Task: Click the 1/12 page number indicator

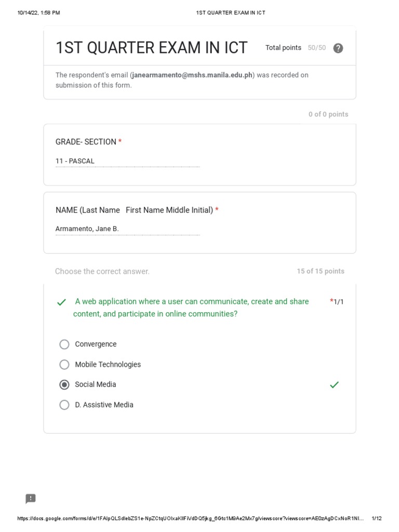Action: [x=377, y=518]
